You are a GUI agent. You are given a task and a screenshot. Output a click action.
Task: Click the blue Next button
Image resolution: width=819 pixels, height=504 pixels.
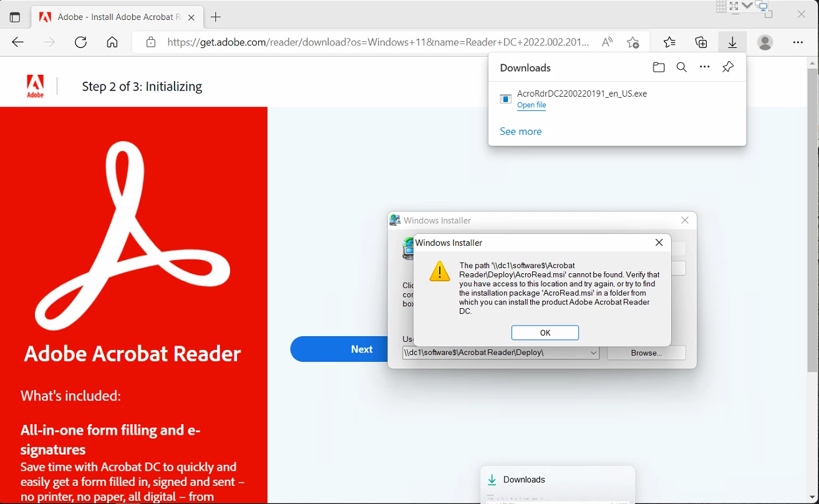[339, 349]
